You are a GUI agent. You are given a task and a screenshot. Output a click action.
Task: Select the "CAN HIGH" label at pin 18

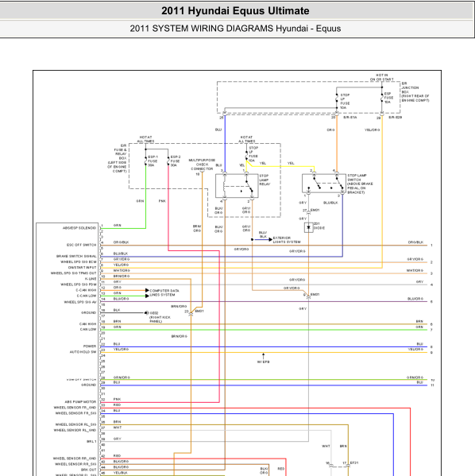pyautogui.click(x=87, y=324)
